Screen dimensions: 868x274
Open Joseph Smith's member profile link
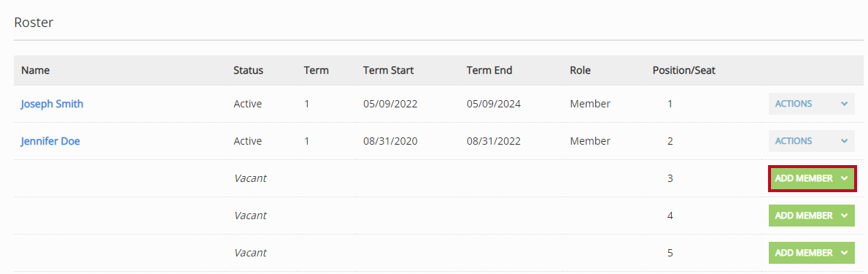click(52, 104)
